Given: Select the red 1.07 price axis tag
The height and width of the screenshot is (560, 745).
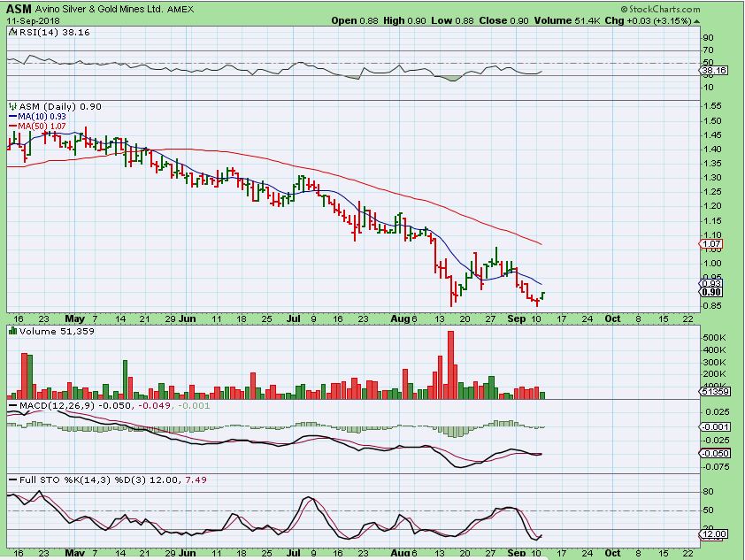Looking at the screenshot, I should tap(711, 243).
